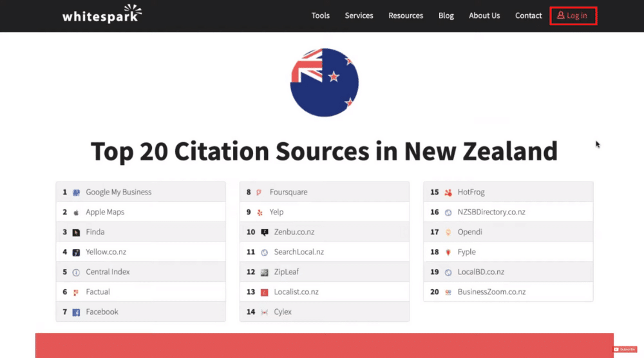Click the Log in button
Screen dimensions: 644x358
tap(573, 15)
